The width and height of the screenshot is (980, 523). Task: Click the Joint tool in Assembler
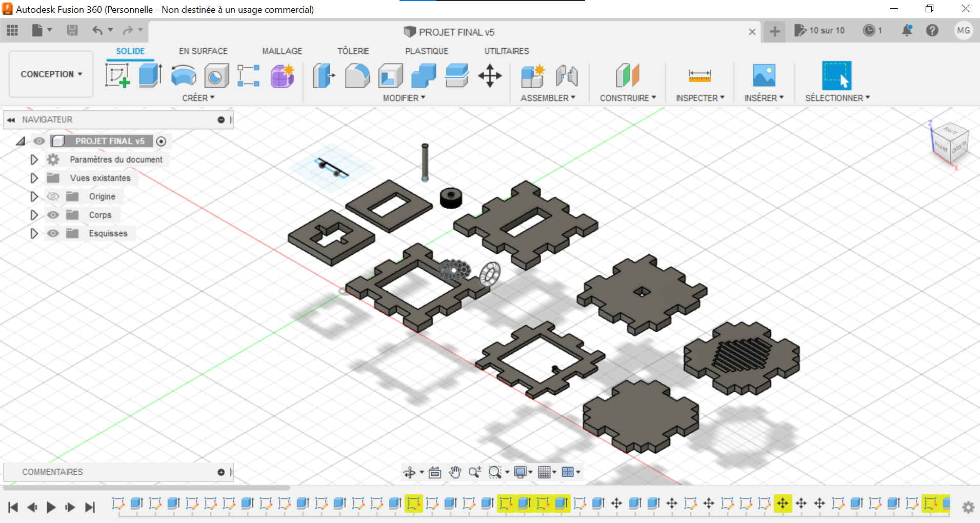(567, 75)
